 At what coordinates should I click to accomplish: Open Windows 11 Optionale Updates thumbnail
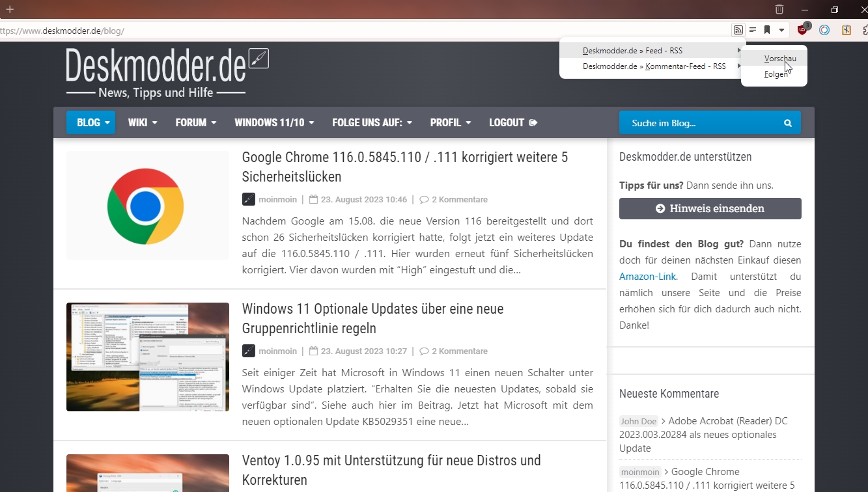148,357
